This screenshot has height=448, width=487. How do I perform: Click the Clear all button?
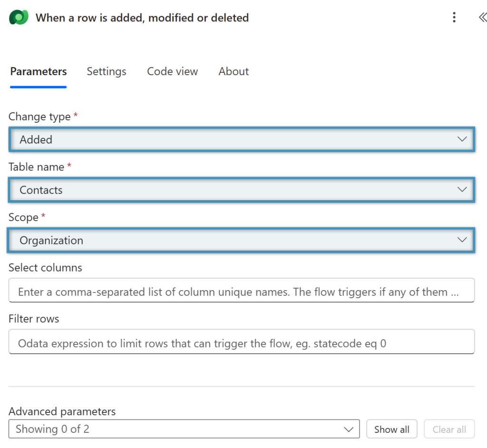tap(449, 429)
